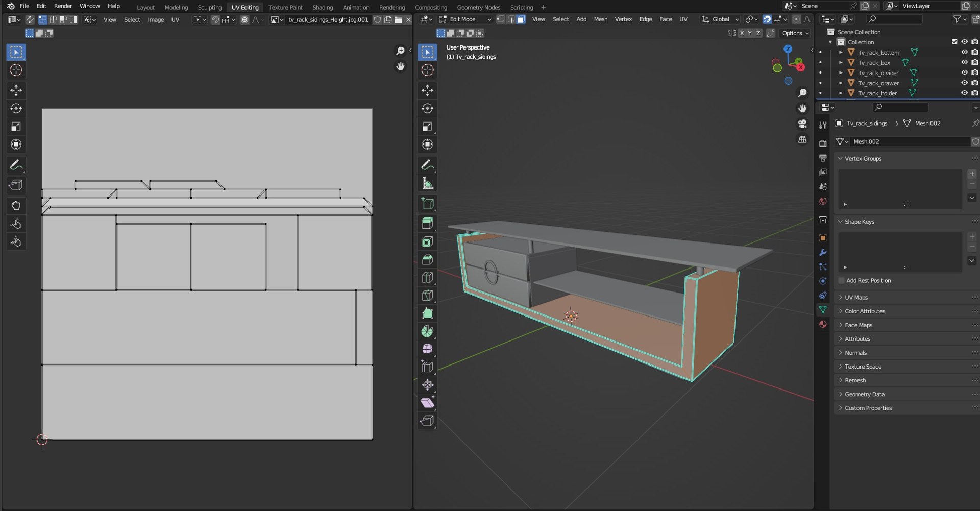The image size is (980, 511).
Task: Select the Knife tool in 3D viewport
Action: [427, 296]
